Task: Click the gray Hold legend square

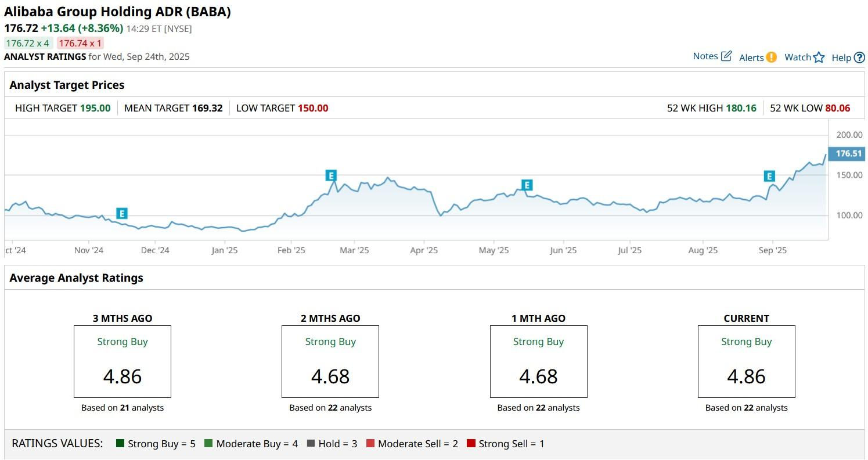Action: (311, 444)
